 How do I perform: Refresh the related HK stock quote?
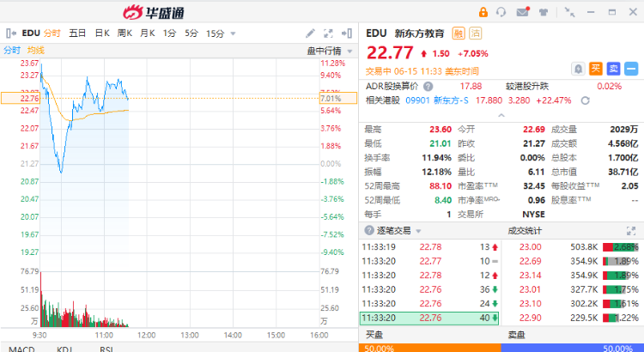586,100
